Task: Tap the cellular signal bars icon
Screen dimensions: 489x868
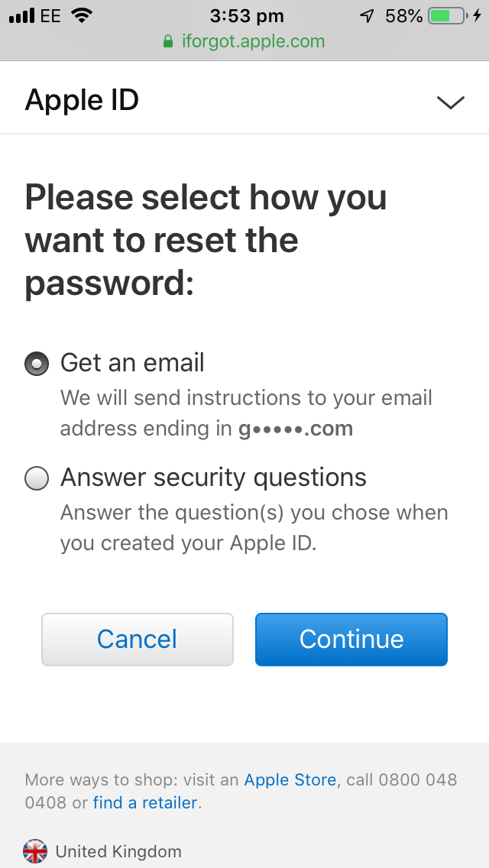Action: (x=22, y=16)
